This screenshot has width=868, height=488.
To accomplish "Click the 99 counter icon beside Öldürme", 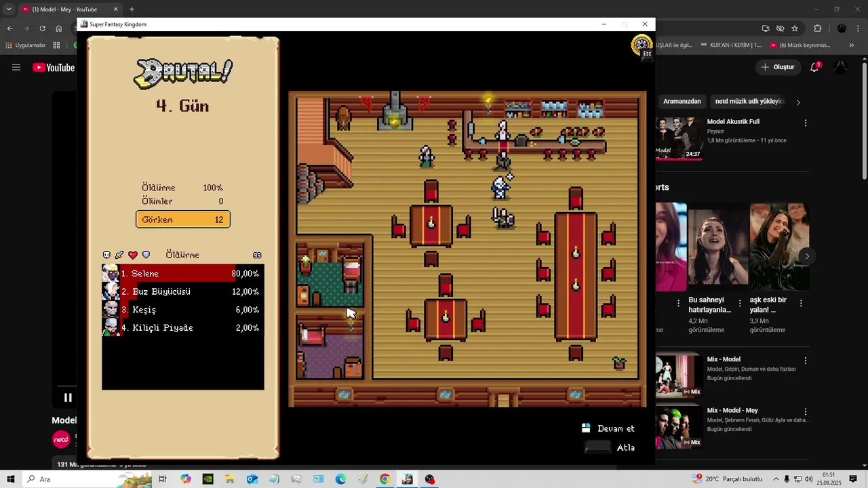I will point(257,256).
